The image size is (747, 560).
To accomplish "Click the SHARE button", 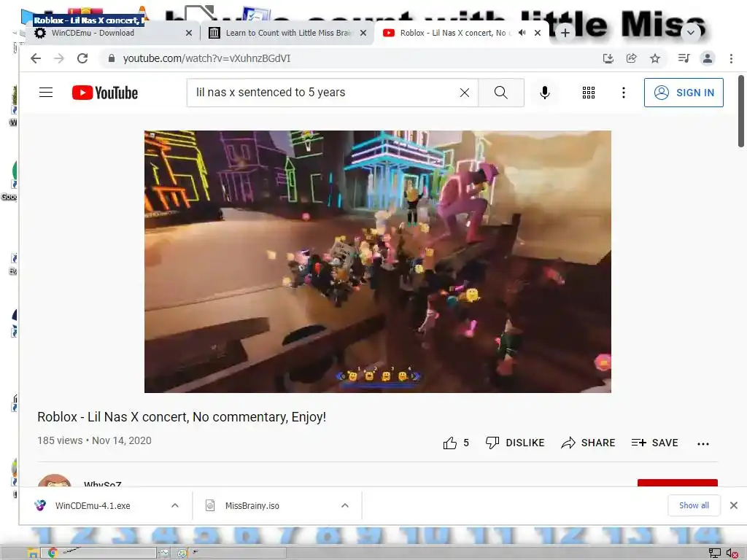I will point(588,443).
